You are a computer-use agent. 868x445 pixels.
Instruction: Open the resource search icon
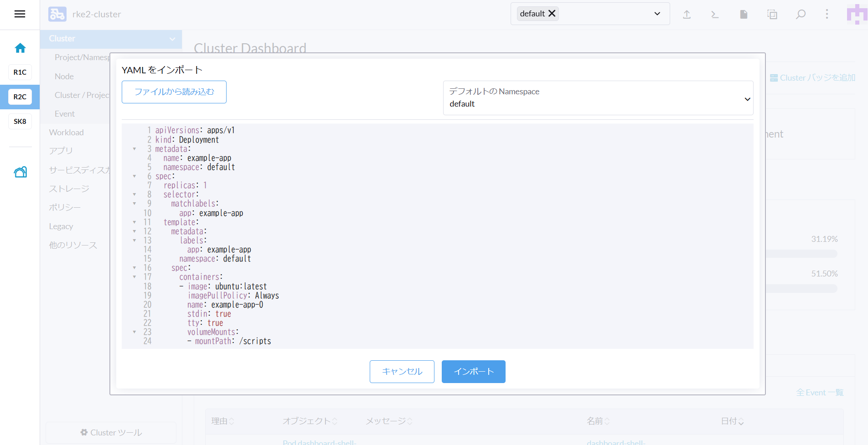(x=801, y=14)
